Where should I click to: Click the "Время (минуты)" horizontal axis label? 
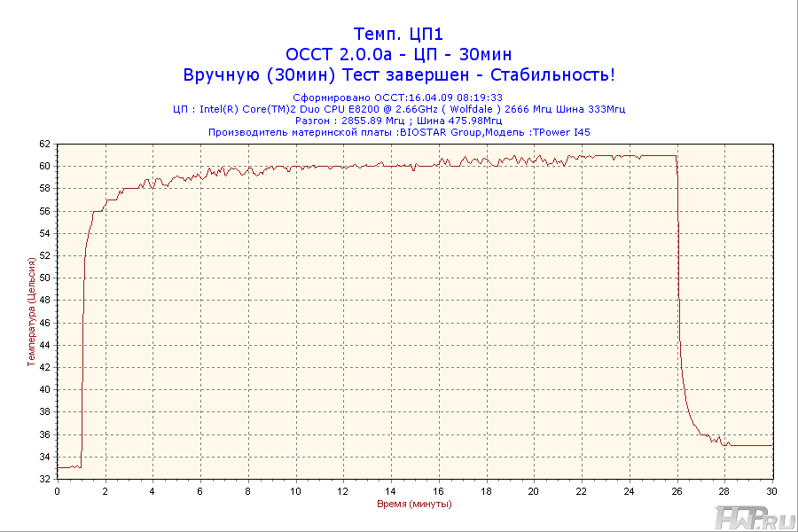tap(414, 504)
